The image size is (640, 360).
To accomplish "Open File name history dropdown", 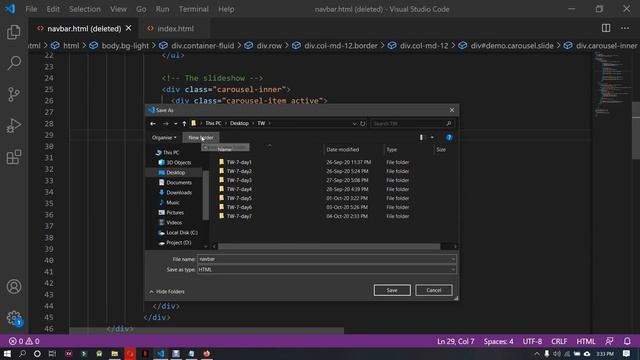I will coord(453,259).
